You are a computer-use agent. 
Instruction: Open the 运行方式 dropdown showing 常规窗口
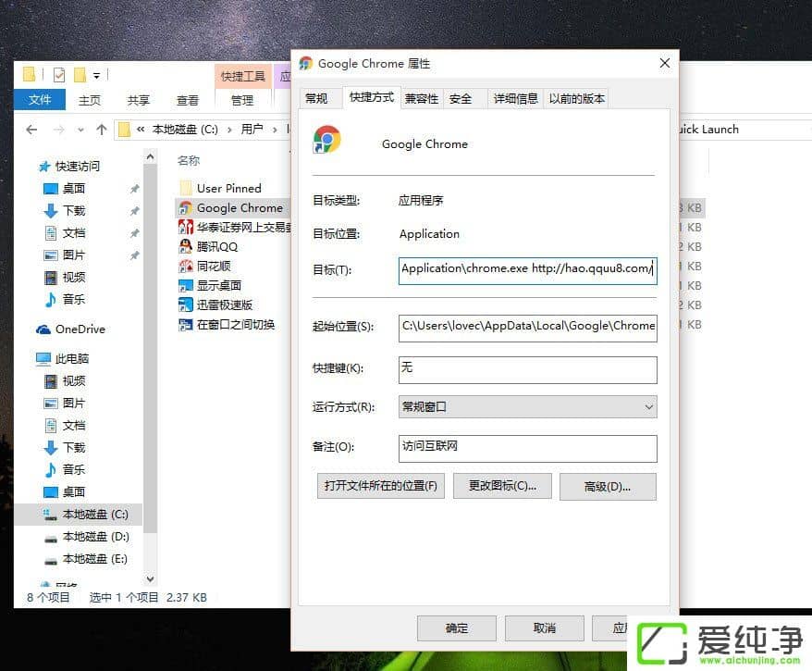(527, 406)
